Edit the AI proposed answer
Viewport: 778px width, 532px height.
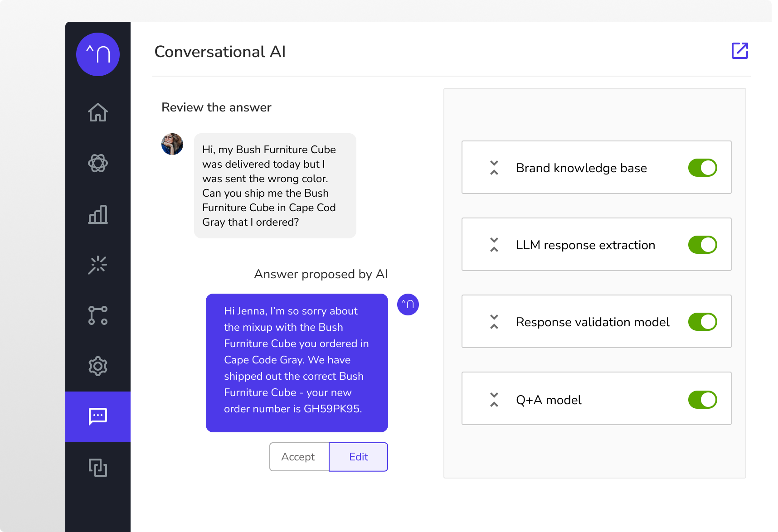coord(358,457)
